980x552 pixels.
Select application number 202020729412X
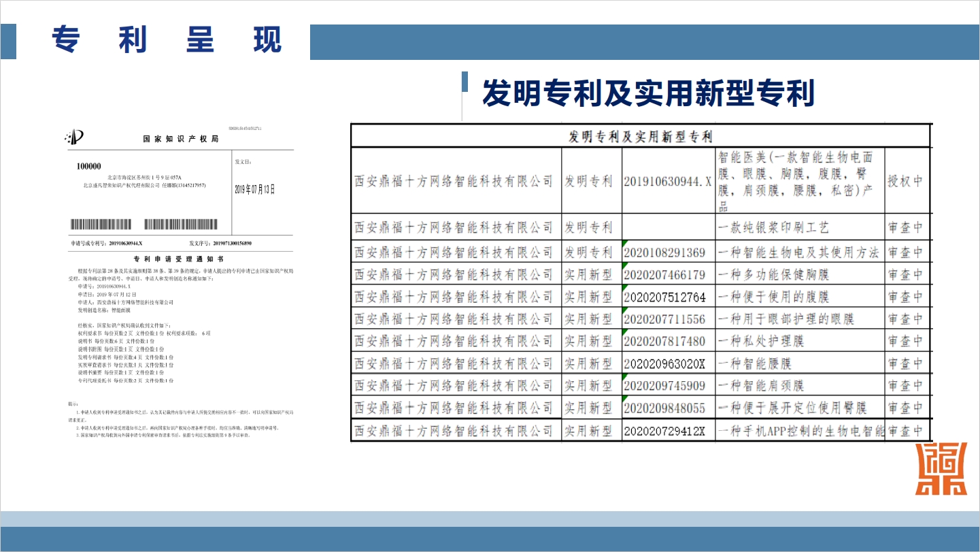pos(665,431)
